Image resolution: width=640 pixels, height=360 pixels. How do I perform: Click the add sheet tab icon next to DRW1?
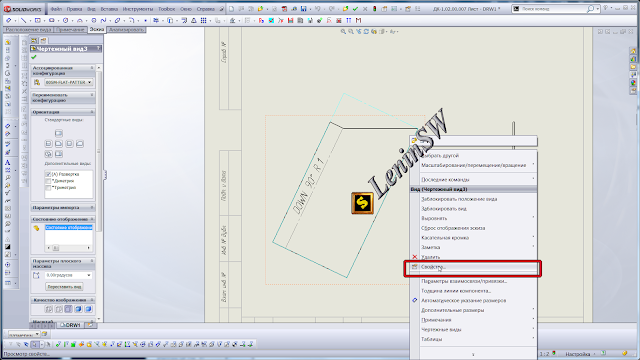click(90, 325)
